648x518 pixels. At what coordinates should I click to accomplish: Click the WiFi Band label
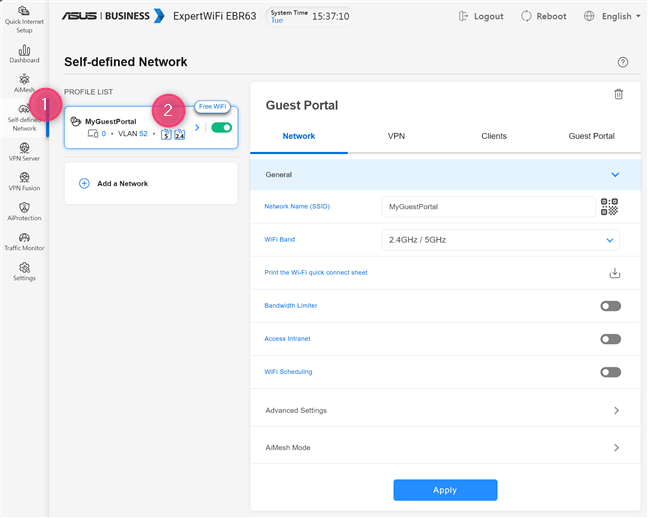[279, 239]
